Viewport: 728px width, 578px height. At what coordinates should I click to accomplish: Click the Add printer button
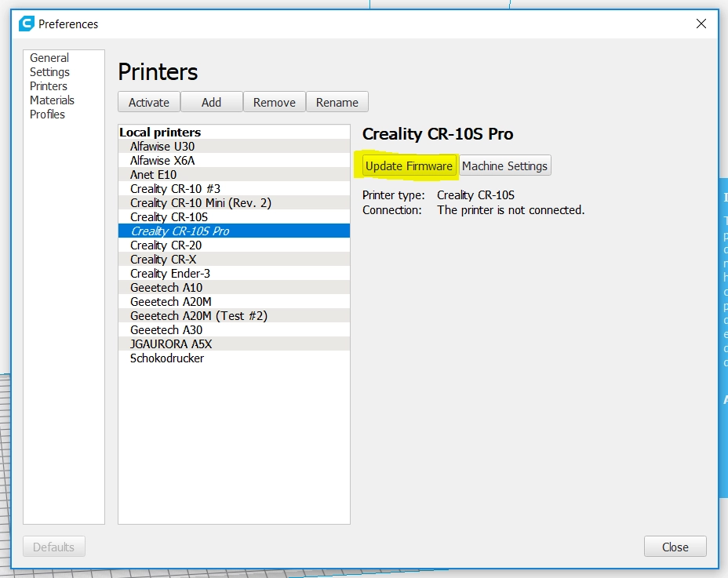click(x=211, y=102)
